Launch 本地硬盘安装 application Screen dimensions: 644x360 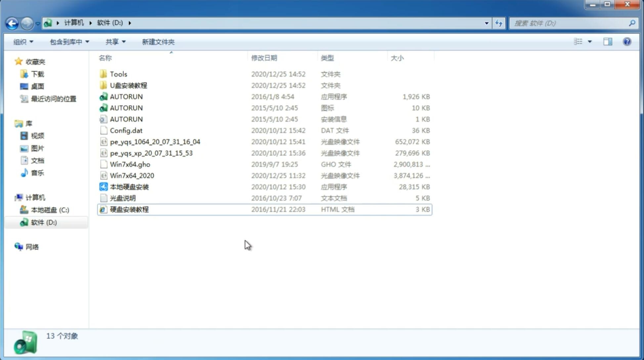pyautogui.click(x=129, y=187)
